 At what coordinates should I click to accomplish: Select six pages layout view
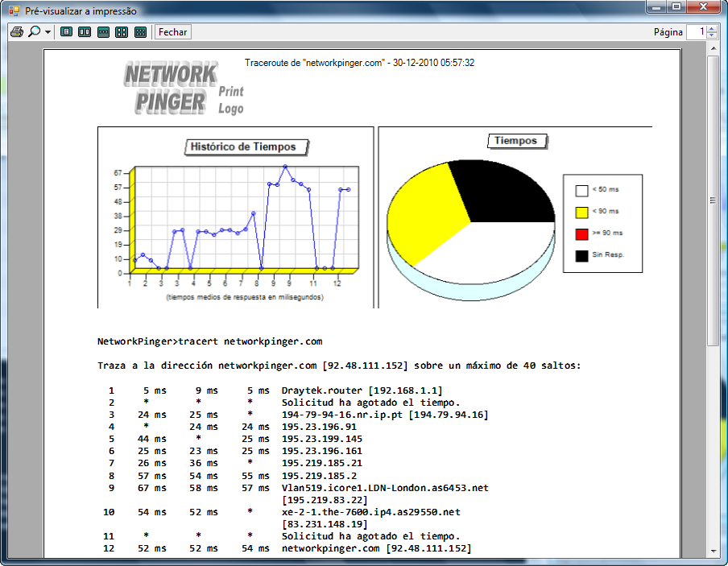[140, 32]
